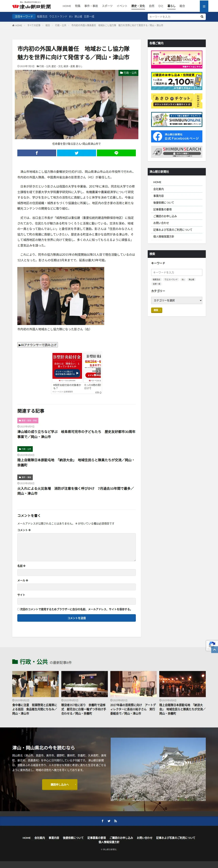Viewport: 218px width, 868px height.
Task: Open 特集 in the top navigation
Action: (78, 6)
